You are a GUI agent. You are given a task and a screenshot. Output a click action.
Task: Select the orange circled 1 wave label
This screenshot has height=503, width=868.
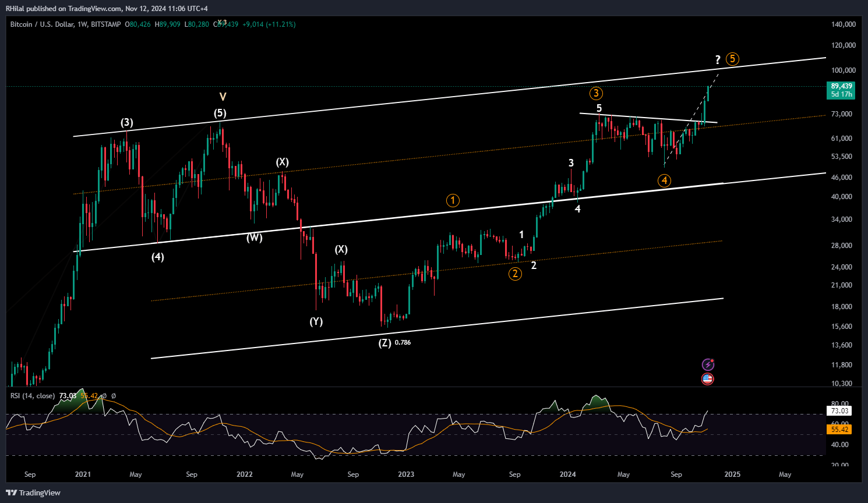click(453, 201)
